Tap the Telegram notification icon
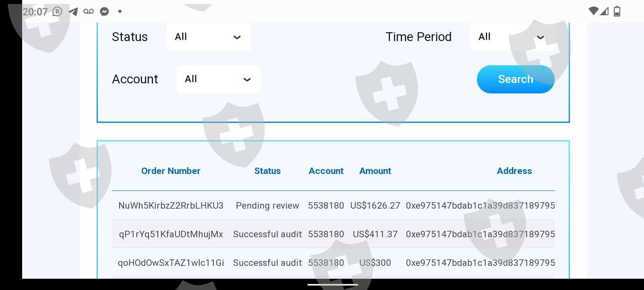The image size is (644, 290). tap(73, 11)
